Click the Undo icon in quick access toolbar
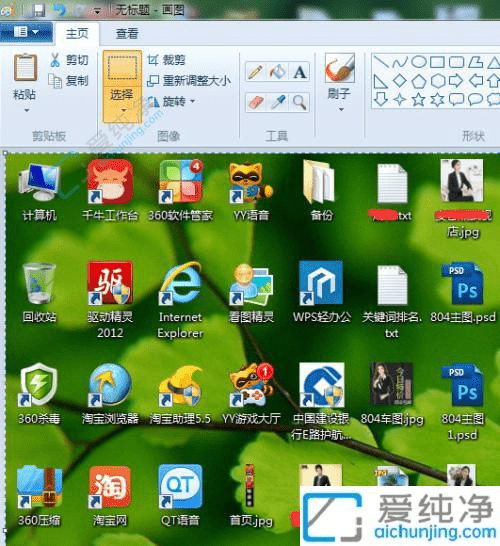Image resolution: width=500 pixels, height=546 pixels. point(60,10)
